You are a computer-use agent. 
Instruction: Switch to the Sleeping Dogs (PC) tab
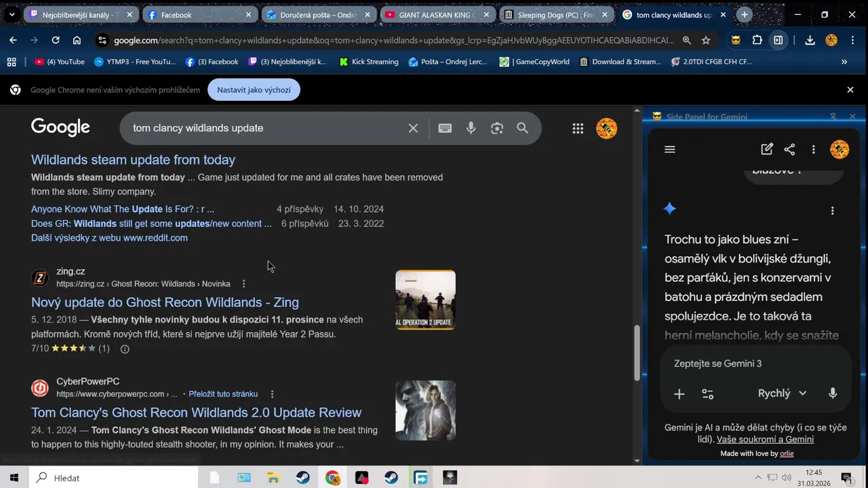tap(556, 14)
